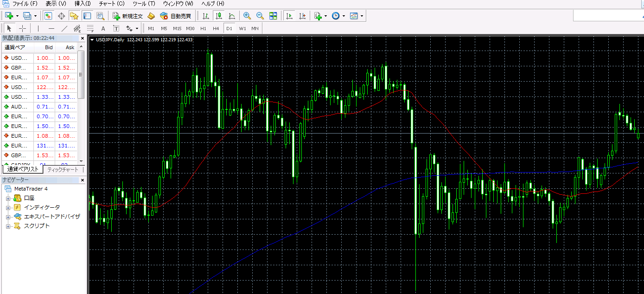Open the ヘルプ (H) menu
This screenshot has height=294, width=644.
pos(213,4)
